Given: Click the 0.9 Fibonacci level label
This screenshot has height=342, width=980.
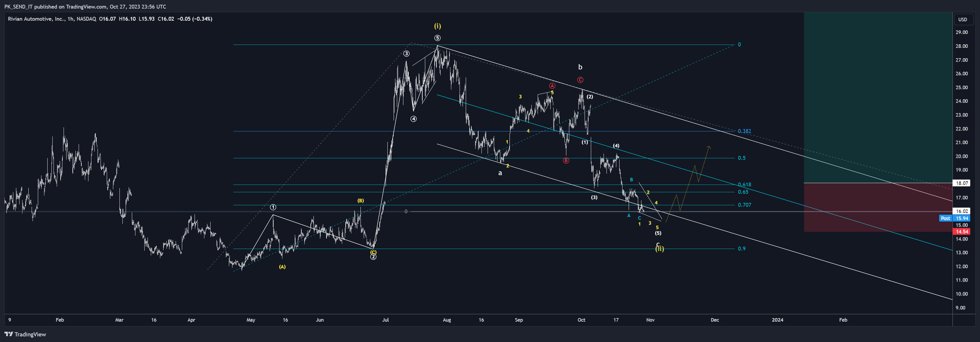Looking at the screenshot, I should point(741,248).
